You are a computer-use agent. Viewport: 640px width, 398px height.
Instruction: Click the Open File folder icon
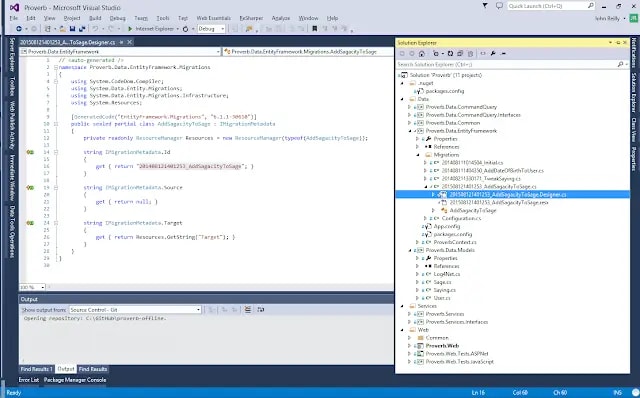62,29
